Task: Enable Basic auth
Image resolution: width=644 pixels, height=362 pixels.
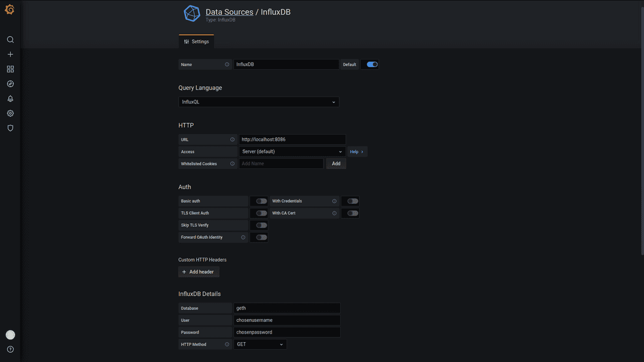Action: [x=259, y=201]
